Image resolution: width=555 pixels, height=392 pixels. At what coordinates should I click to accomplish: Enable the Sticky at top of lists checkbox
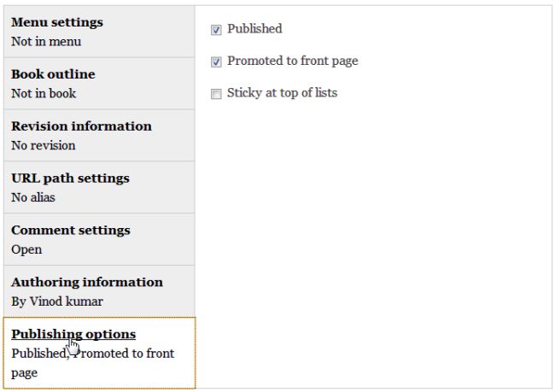[x=216, y=93]
